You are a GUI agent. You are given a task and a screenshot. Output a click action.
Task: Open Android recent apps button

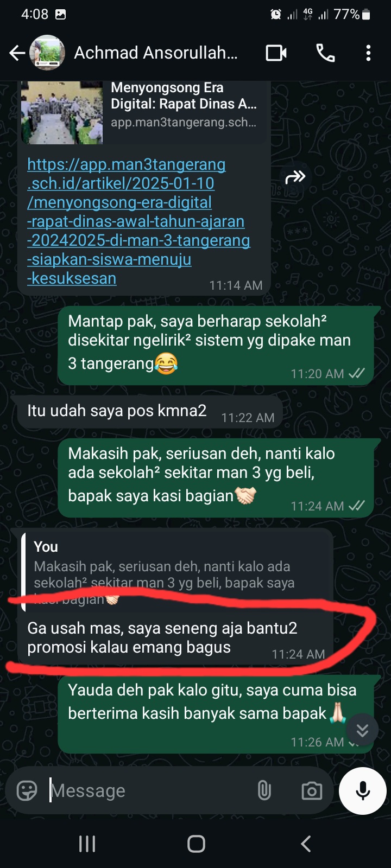[x=87, y=844]
